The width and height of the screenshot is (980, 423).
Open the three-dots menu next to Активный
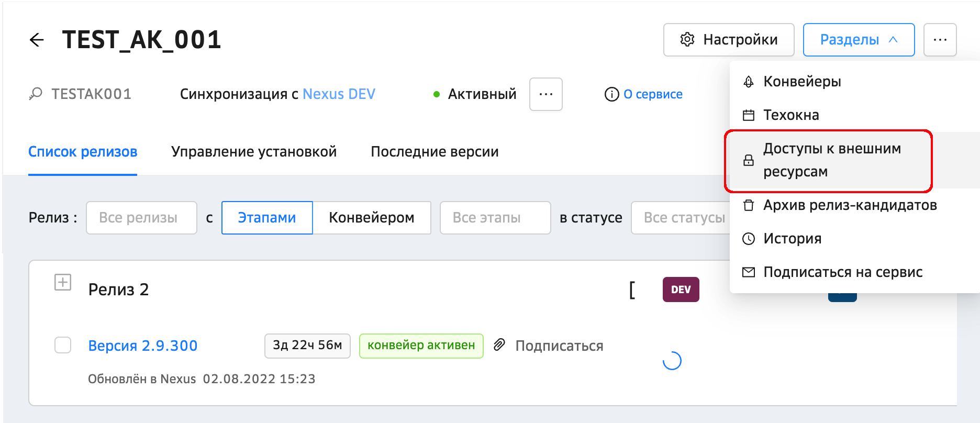pyautogui.click(x=545, y=94)
